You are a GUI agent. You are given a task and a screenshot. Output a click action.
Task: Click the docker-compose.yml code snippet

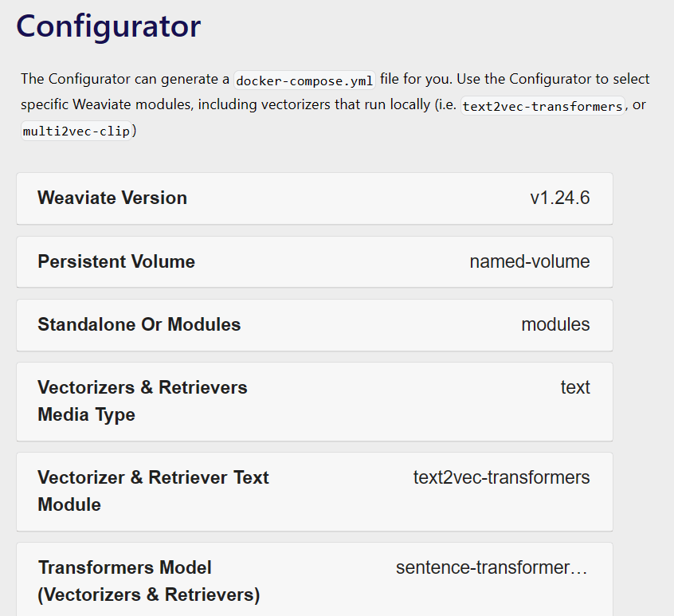point(304,80)
